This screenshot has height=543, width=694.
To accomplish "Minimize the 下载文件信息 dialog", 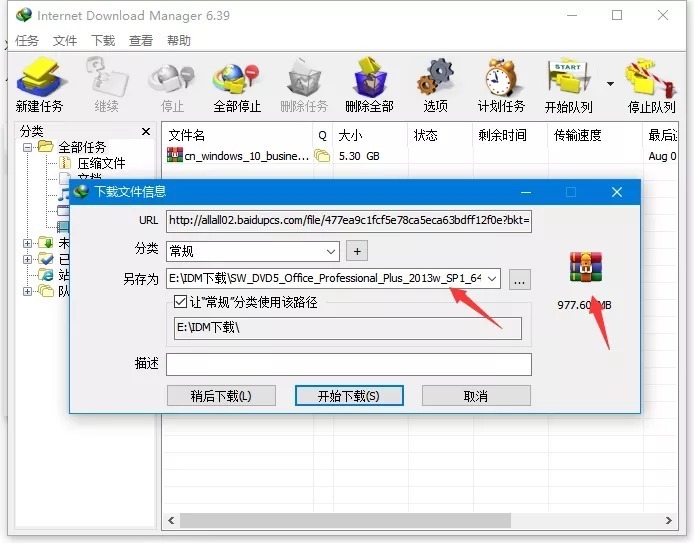I will [526, 192].
